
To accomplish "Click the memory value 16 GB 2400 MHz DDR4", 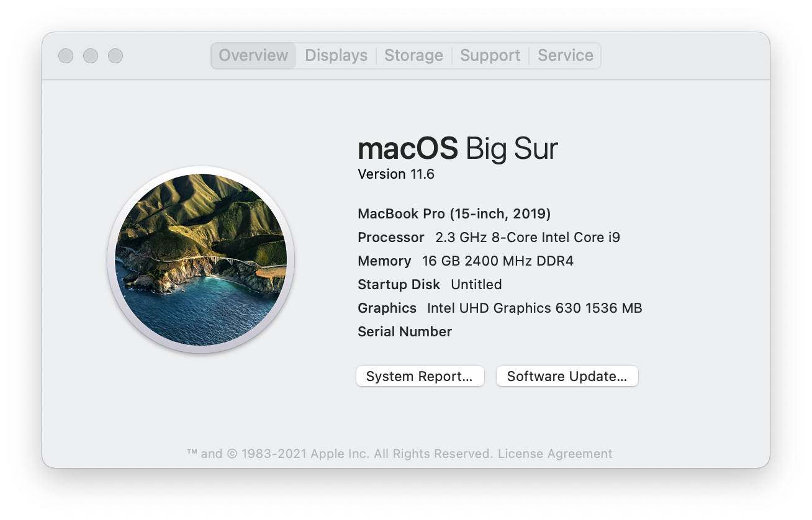I will [x=498, y=261].
